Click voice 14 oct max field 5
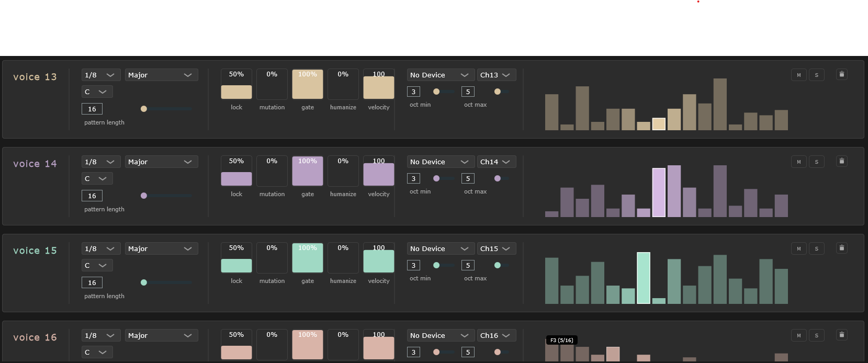 coord(468,178)
